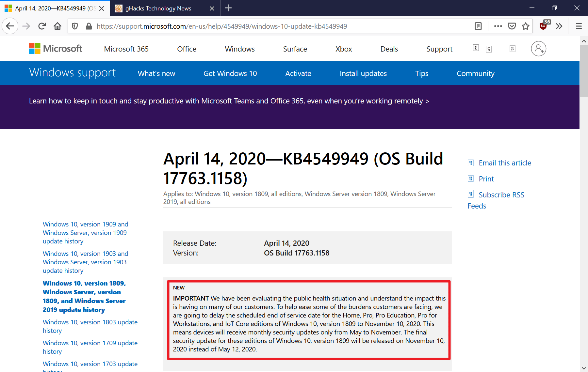This screenshot has height=372, width=588.
Task: Open Get Windows 10 section
Action: [x=230, y=73]
